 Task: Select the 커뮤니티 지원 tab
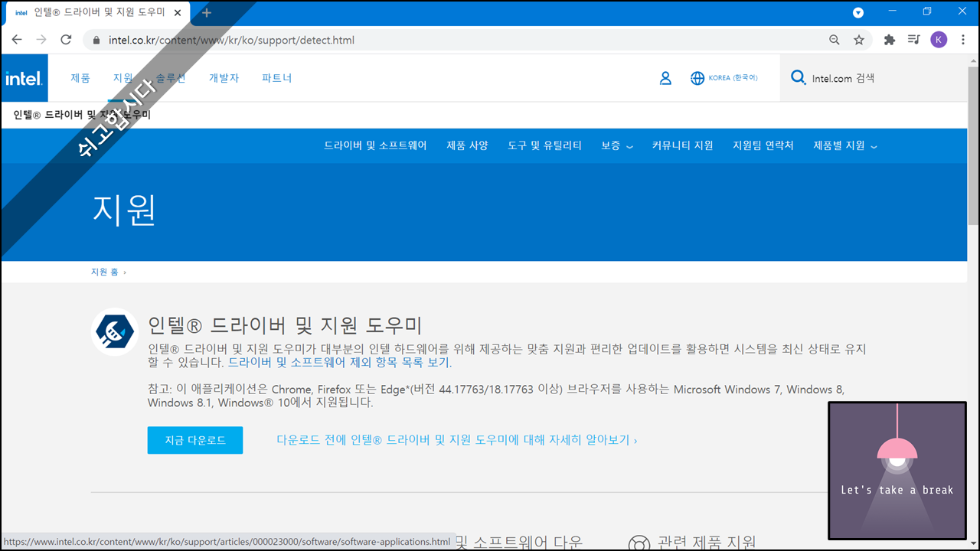(682, 145)
